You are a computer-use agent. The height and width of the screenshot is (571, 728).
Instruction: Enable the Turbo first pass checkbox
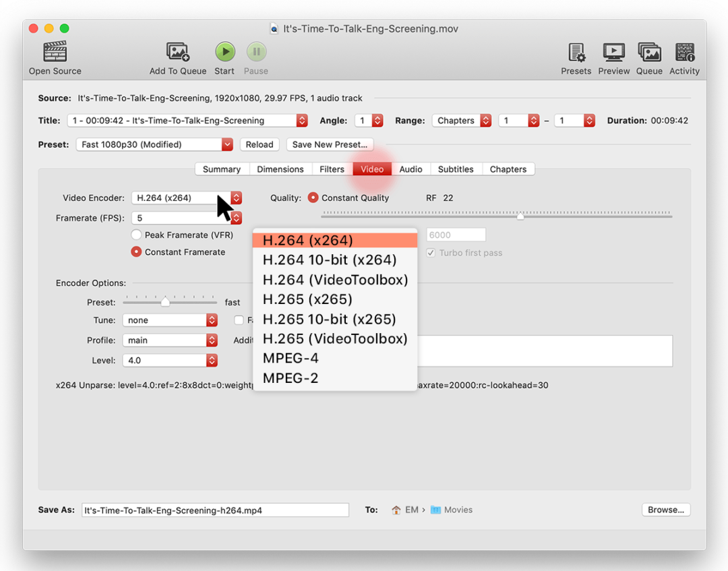(430, 253)
